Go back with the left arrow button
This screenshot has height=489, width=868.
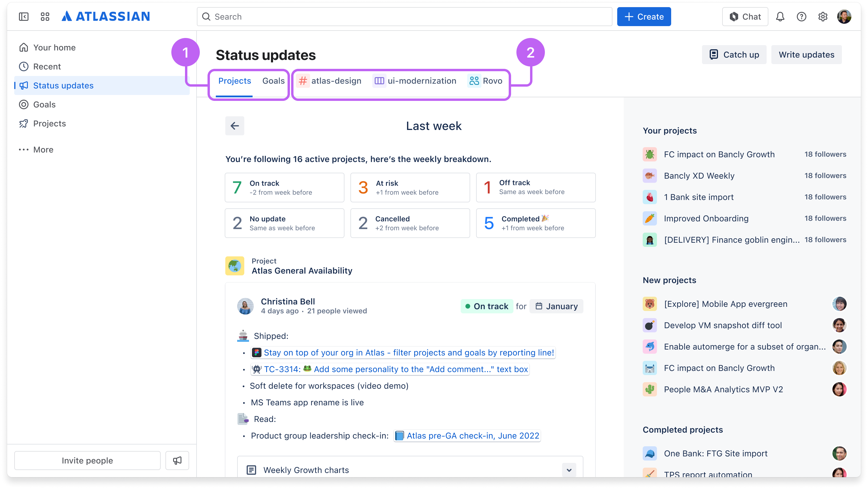coord(234,126)
